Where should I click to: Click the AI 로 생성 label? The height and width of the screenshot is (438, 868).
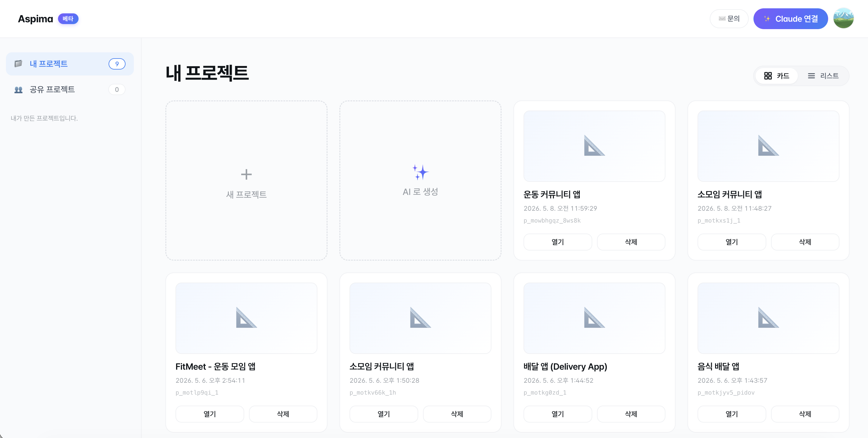click(420, 192)
